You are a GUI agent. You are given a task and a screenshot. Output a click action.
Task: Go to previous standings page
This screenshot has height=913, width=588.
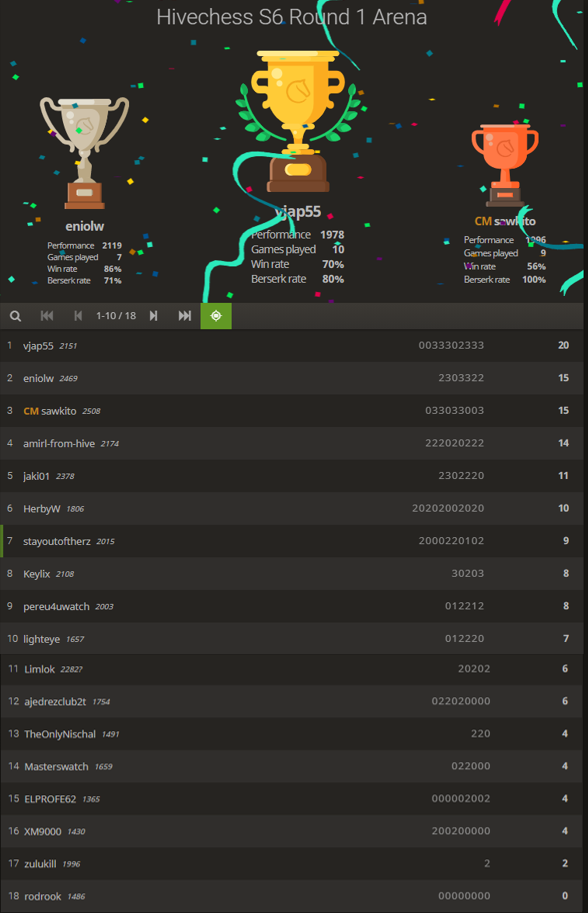[78, 316]
